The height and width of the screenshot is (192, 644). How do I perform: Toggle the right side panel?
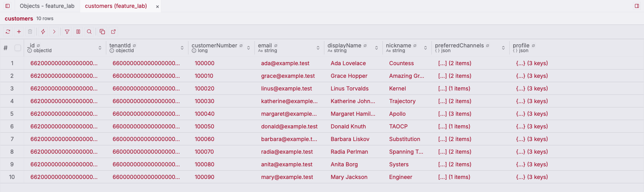tap(637, 6)
